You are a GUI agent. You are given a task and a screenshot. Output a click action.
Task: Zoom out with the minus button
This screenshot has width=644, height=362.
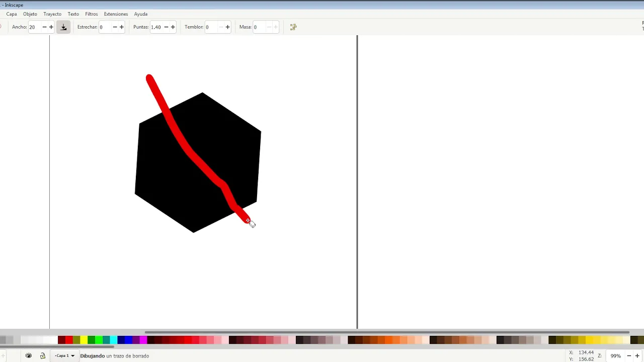(629, 356)
